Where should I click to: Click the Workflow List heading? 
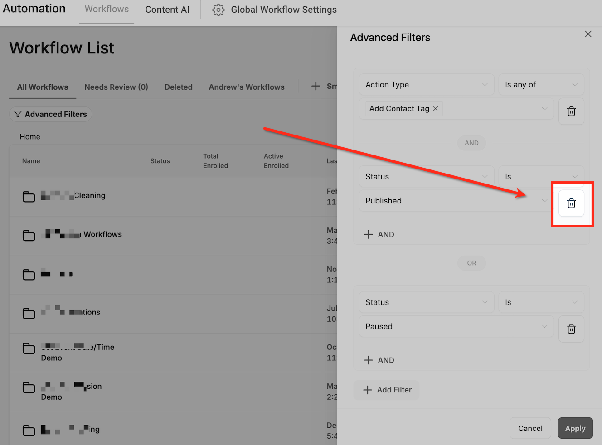pyautogui.click(x=62, y=48)
